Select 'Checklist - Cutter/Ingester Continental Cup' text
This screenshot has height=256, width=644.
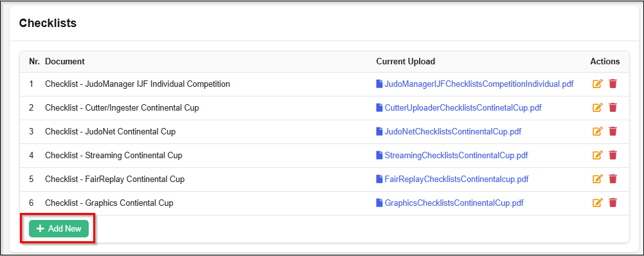pos(122,108)
